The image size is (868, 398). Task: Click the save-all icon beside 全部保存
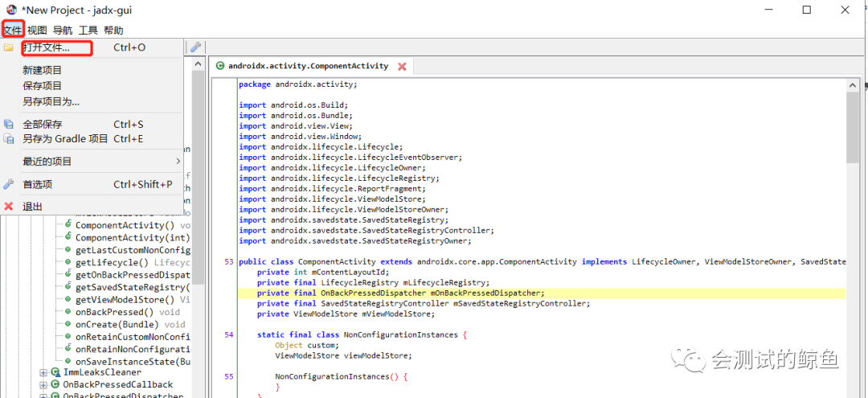pos(8,124)
